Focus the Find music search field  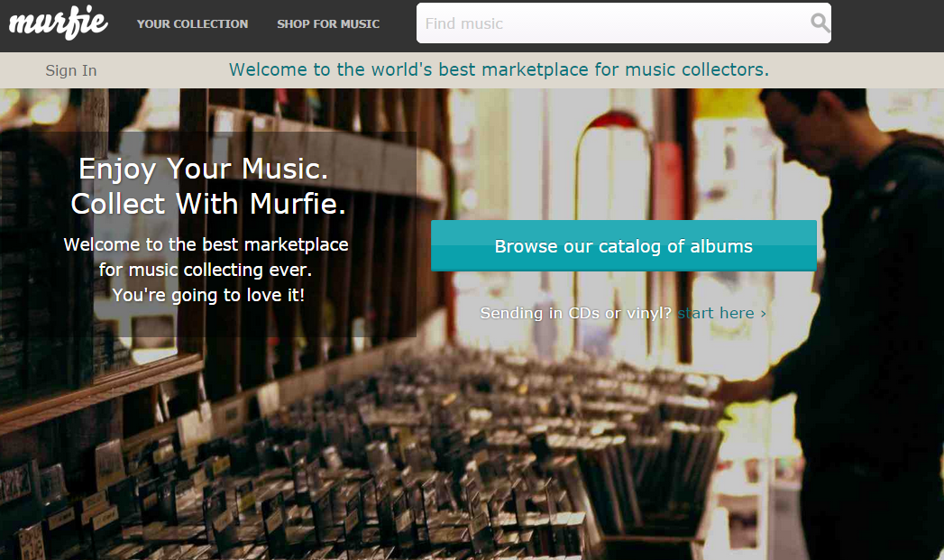613,23
